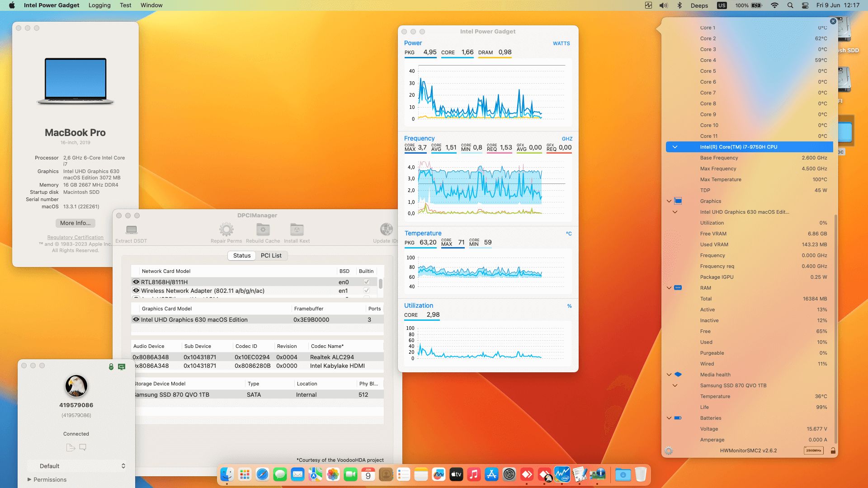Click the AnyDesk file transfer icon
The width and height of the screenshot is (868, 488).
(70, 447)
